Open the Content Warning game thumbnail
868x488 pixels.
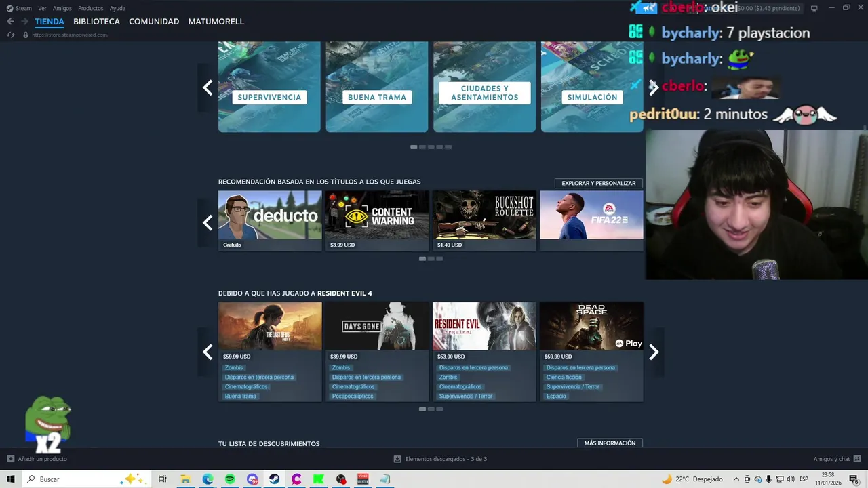pos(377,215)
